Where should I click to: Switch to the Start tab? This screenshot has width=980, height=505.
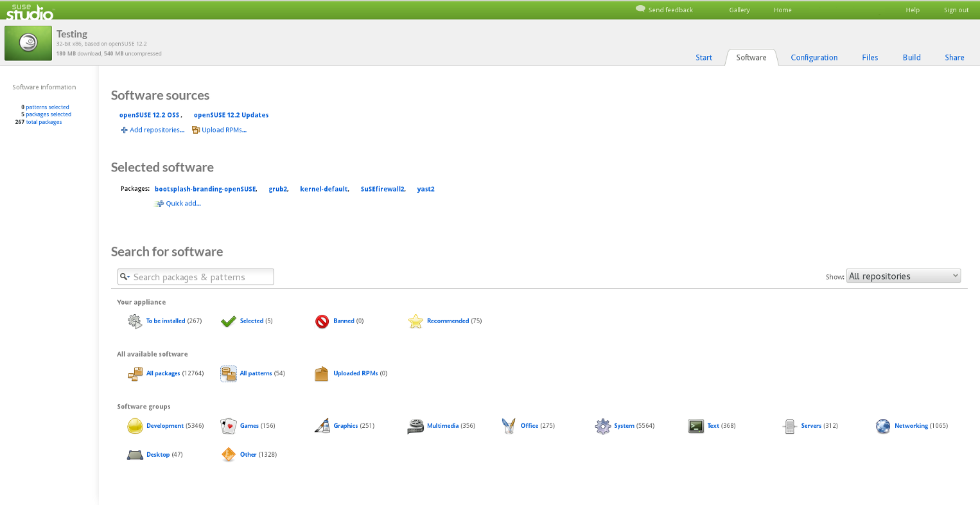tap(704, 58)
